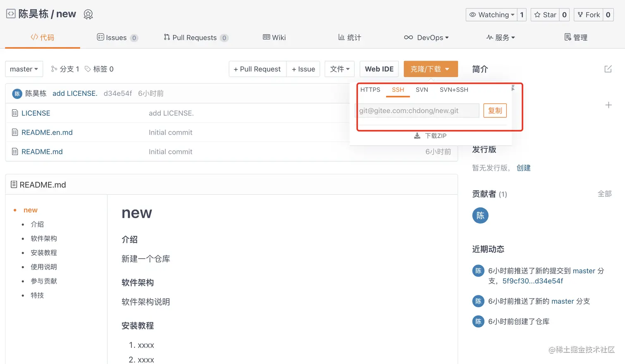Click the Fork count 0

(608, 15)
